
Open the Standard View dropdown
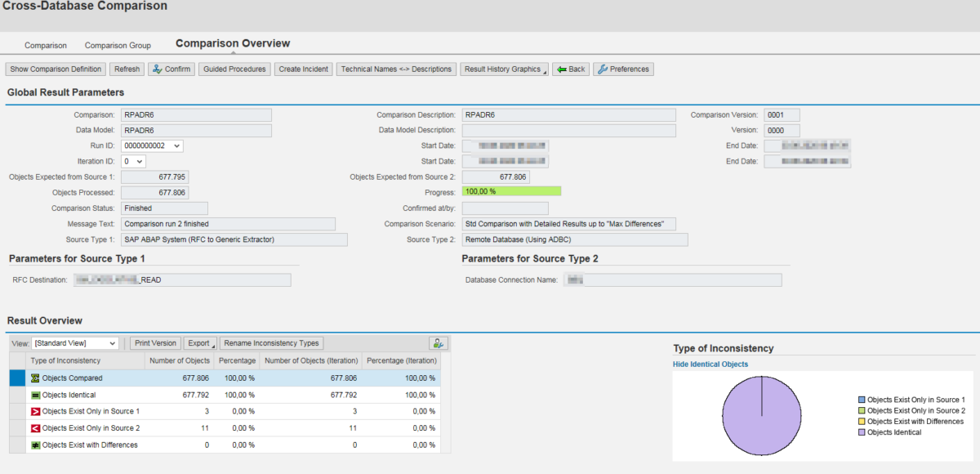point(113,342)
